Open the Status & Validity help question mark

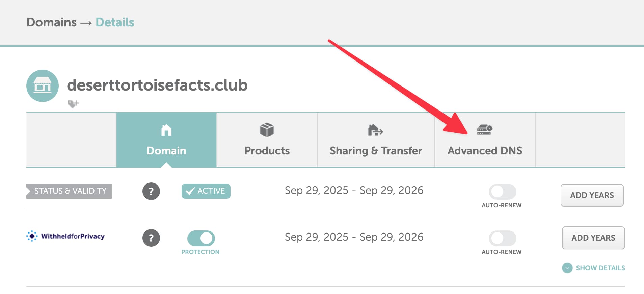tap(151, 191)
